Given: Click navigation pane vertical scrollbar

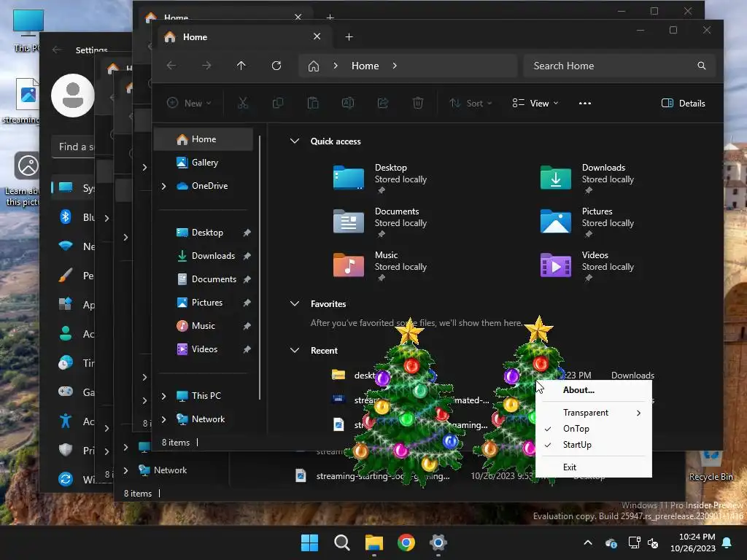Looking at the screenshot, I should pyautogui.click(x=260, y=267).
